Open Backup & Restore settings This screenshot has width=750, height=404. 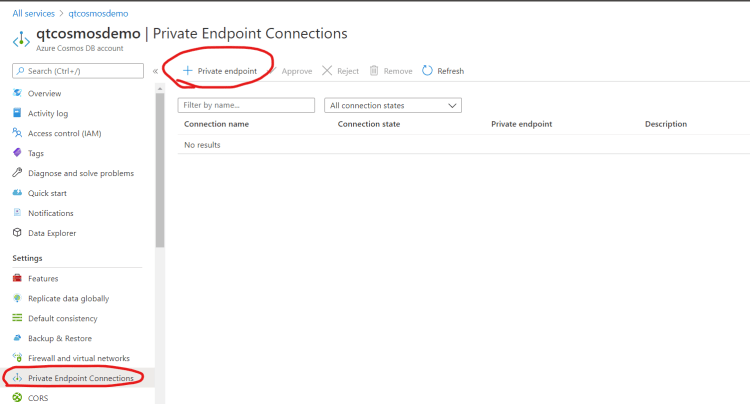click(x=60, y=338)
